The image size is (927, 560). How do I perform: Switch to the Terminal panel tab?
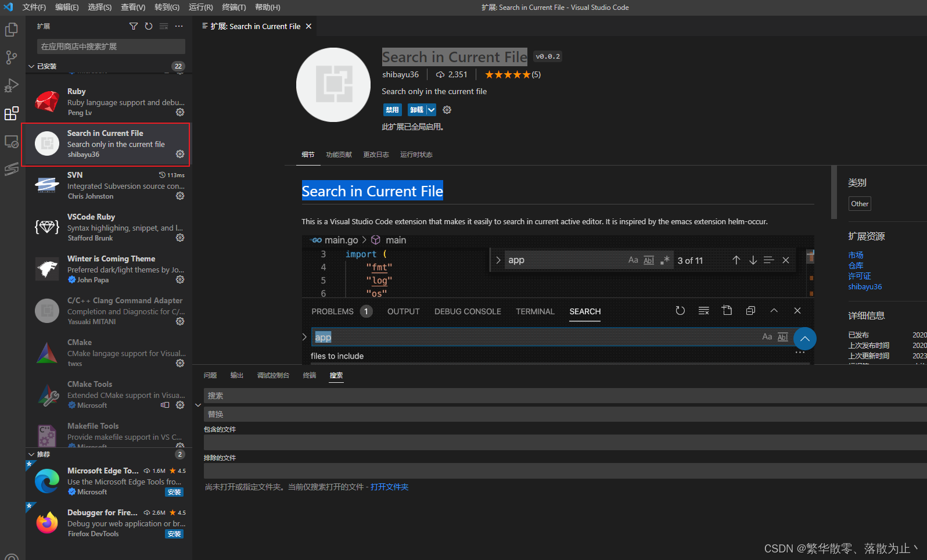coord(310,375)
